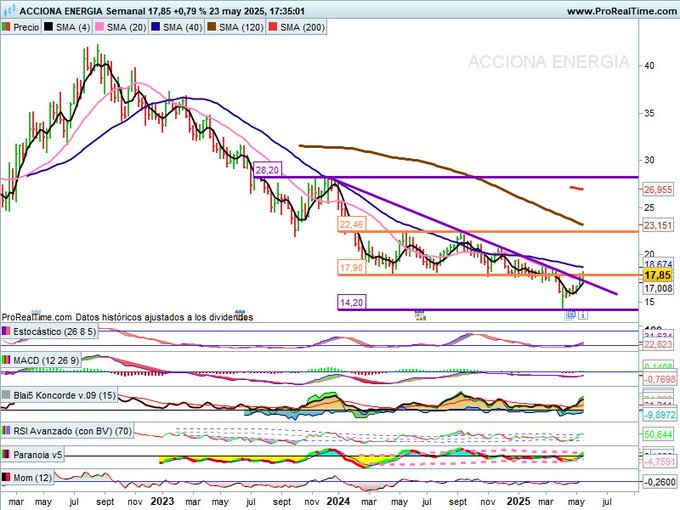This screenshot has height=510, width=680.
Task: Click the 40 tick on the price axis
Action: tap(650, 65)
